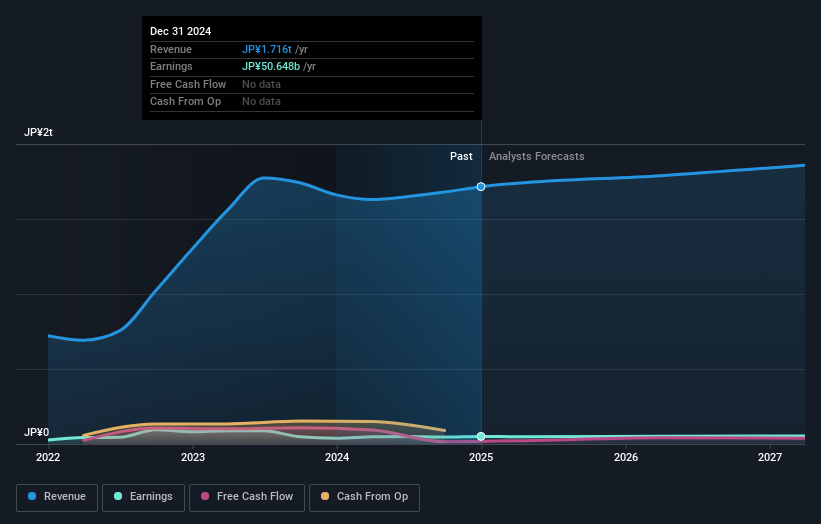Image resolution: width=821 pixels, height=524 pixels.
Task: Click the 2025 x-axis label
Action: coord(481,458)
